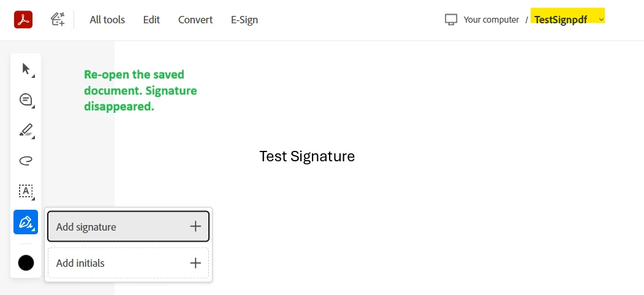Select the arrow selection tool
This screenshot has height=295, width=644.
pyautogui.click(x=26, y=69)
